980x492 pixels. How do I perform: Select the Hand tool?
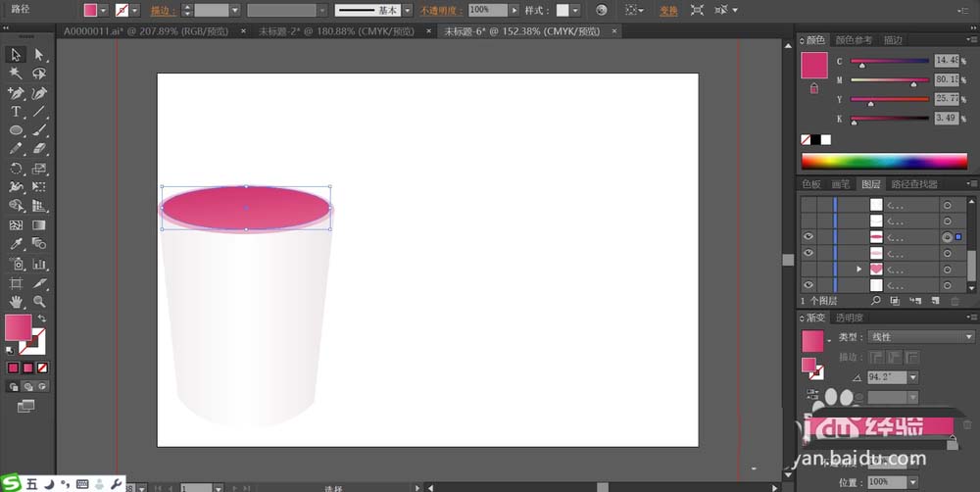16,301
